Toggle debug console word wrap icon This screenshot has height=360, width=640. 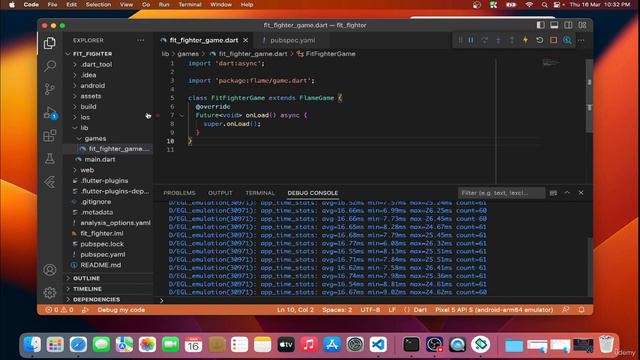[x=553, y=193]
